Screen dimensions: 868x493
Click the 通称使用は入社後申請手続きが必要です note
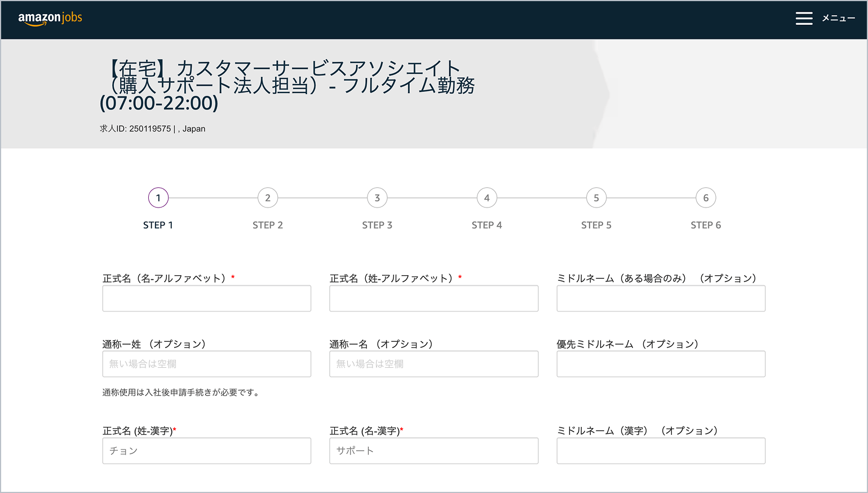pyautogui.click(x=181, y=393)
